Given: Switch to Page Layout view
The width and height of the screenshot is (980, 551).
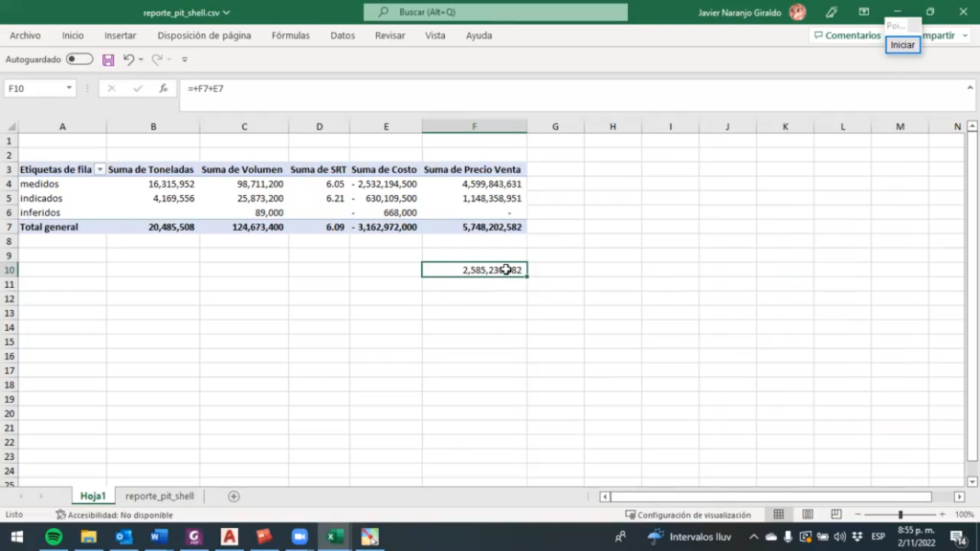Looking at the screenshot, I should pos(808,514).
